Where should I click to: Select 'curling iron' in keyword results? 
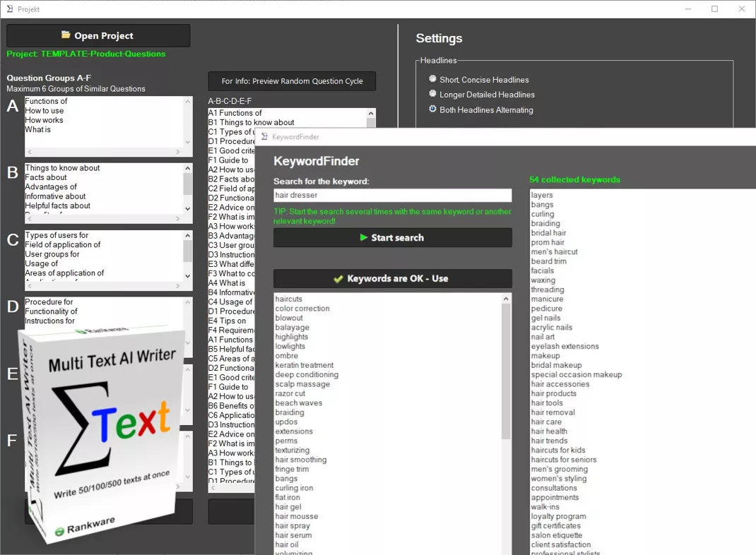[294, 488]
